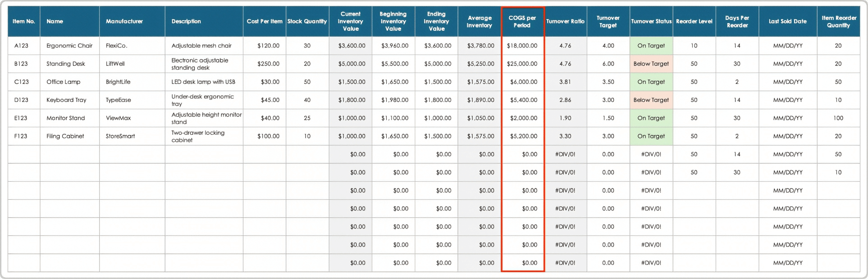Click the Ergonomic Chair name cell
The height and width of the screenshot is (279, 868).
[69, 46]
